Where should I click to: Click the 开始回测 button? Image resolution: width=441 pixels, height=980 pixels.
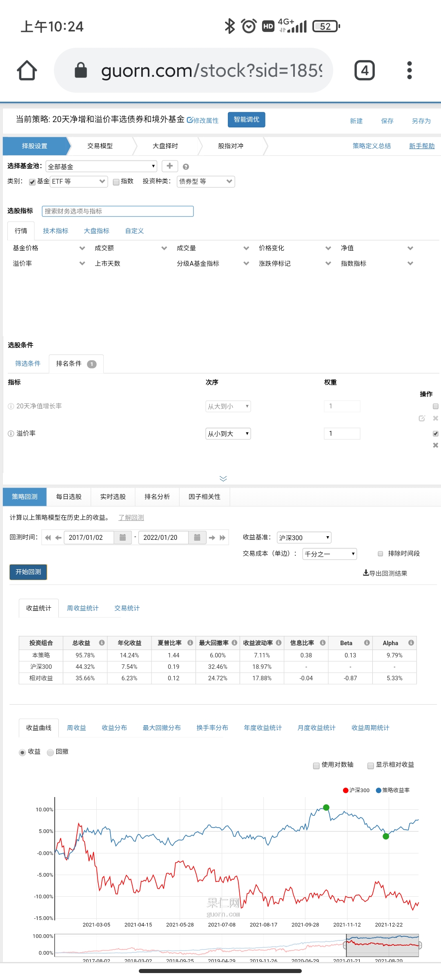click(x=28, y=572)
